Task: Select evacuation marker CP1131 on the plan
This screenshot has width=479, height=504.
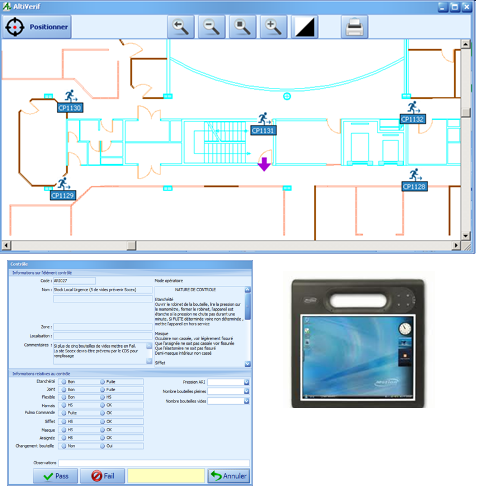Action: (x=263, y=130)
